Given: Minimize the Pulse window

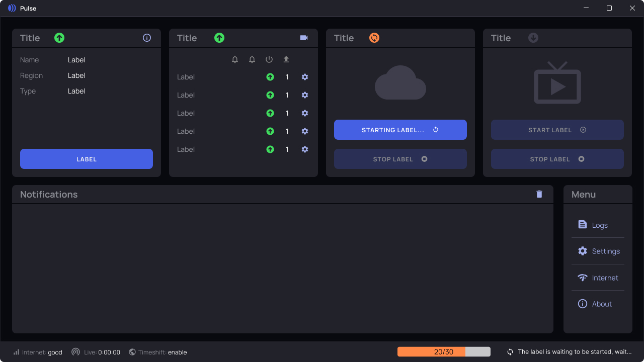Looking at the screenshot, I should (x=586, y=8).
